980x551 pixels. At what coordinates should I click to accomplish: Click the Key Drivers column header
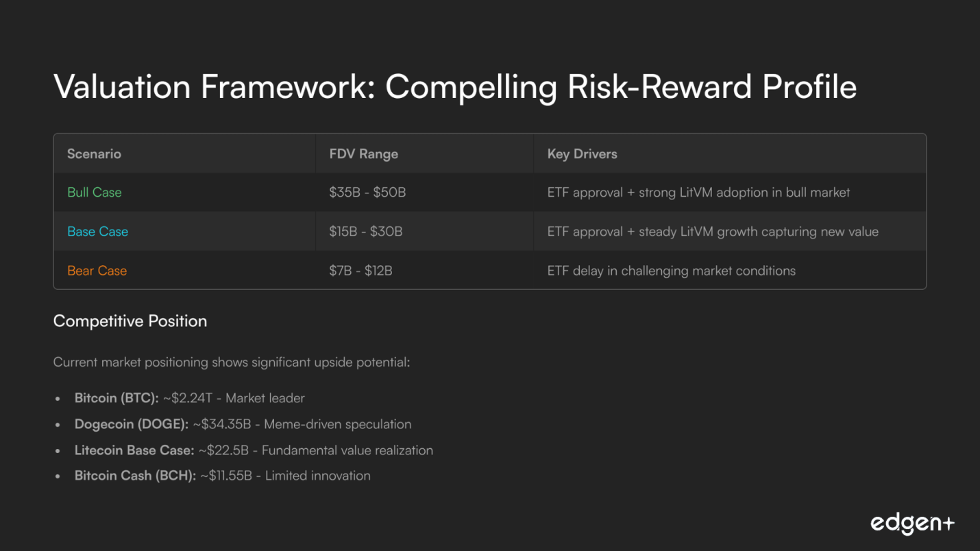[582, 154]
